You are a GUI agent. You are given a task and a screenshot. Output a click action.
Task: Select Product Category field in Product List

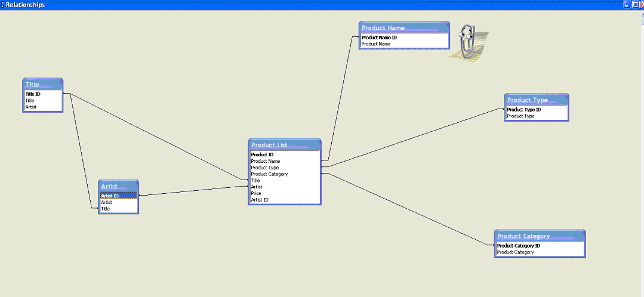[x=285, y=174]
